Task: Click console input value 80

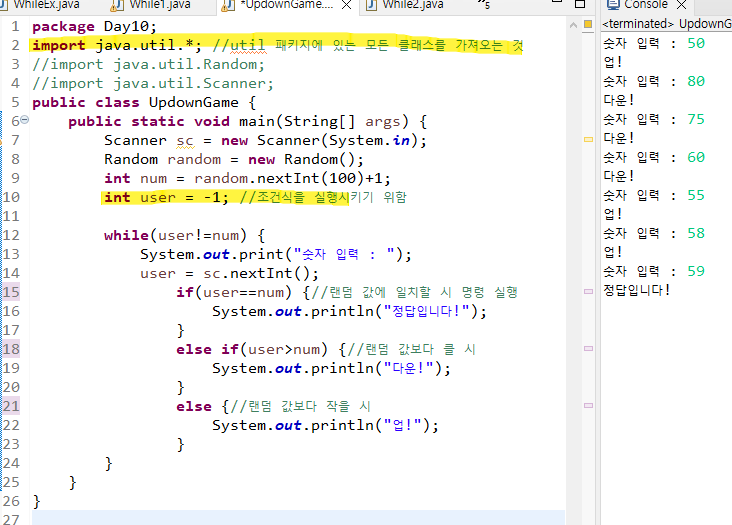Action: tap(696, 81)
